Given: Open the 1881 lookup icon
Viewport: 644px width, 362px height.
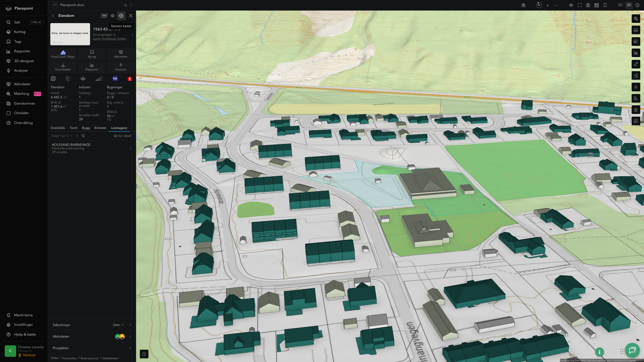Looking at the screenshot, I should coord(104,16).
